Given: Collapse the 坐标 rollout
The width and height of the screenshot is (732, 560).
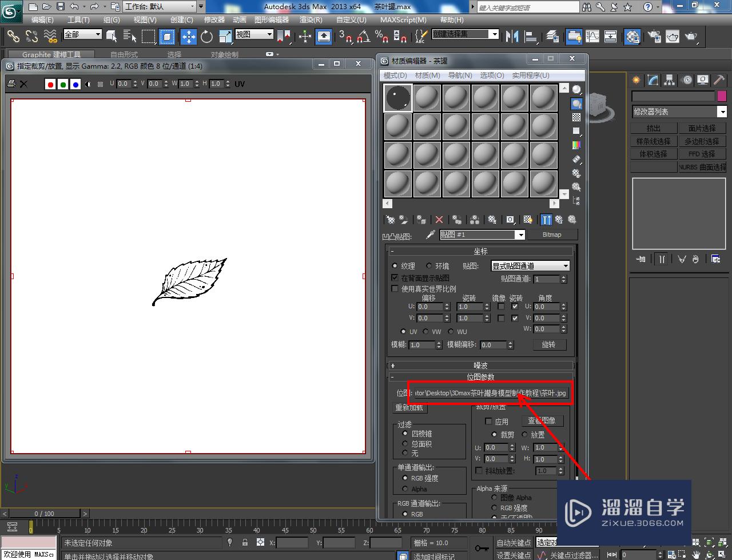Looking at the screenshot, I should pyautogui.click(x=480, y=251).
